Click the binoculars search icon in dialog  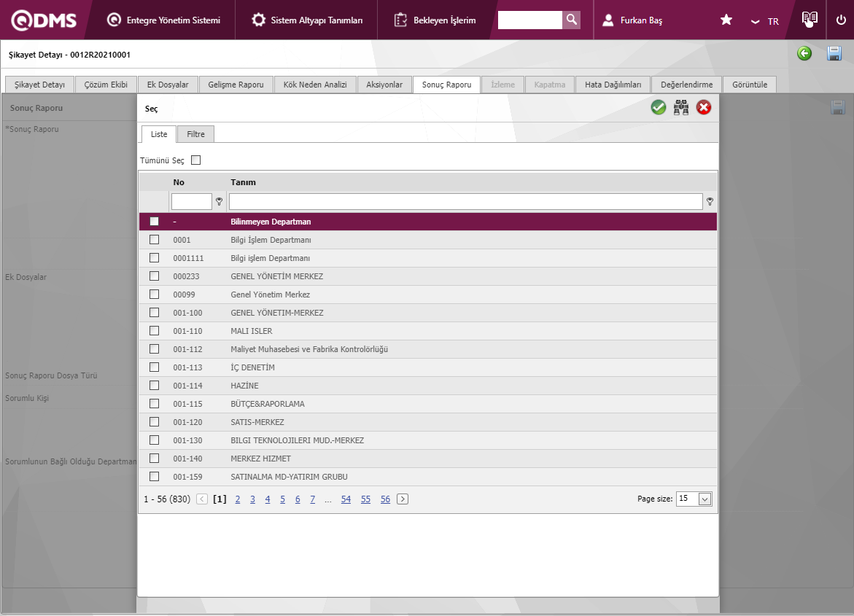tap(681, 108)
